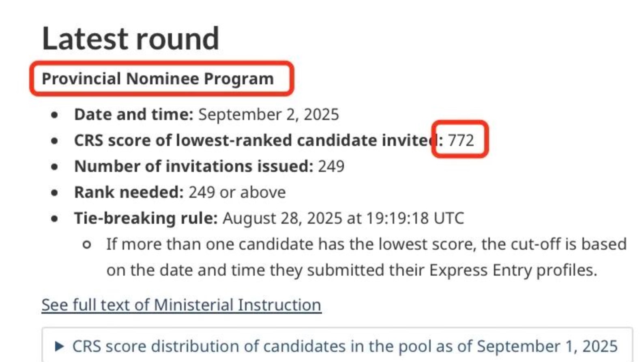Click the Latest round heading
The width and height of the screenshot is (644, 362).
point(131,39)
